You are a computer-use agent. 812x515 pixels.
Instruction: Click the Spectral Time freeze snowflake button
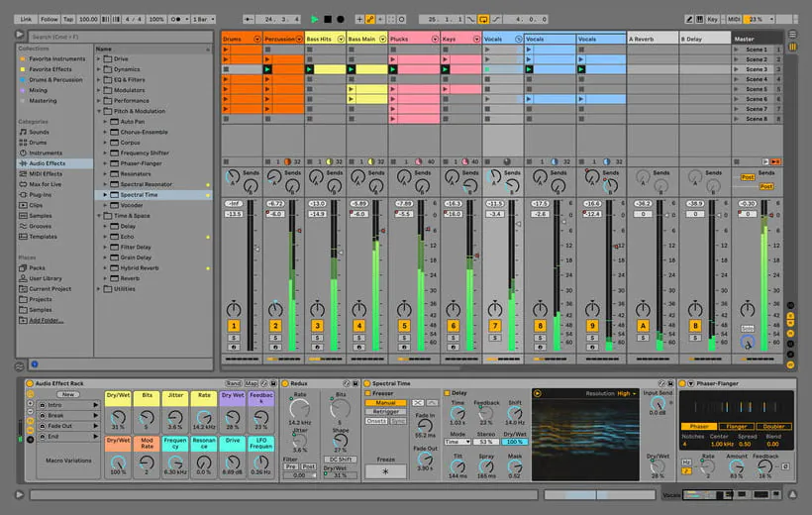coord(385,471)
